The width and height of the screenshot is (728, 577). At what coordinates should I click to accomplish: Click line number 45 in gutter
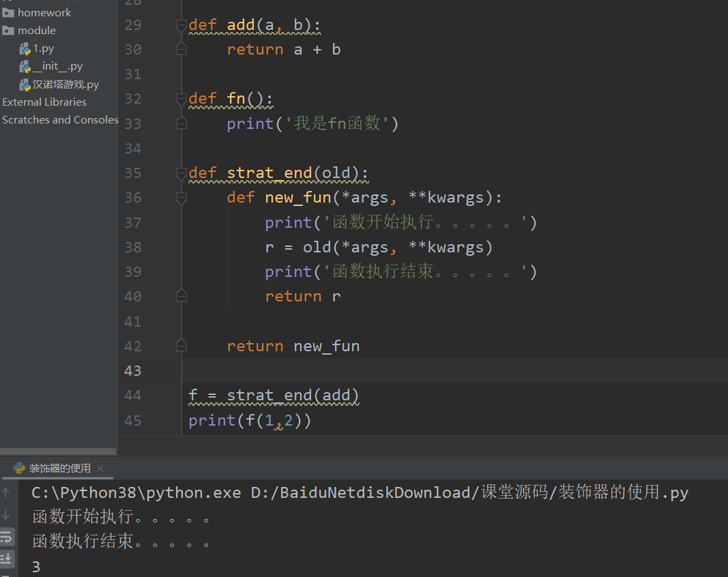[133, 421]
